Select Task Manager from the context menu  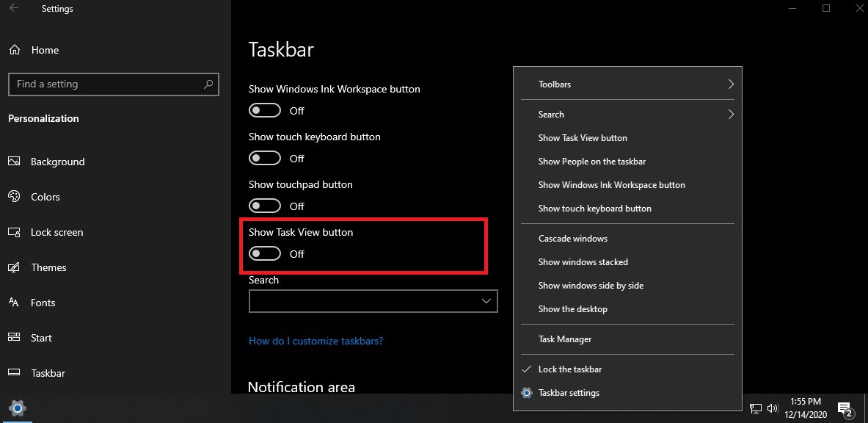[x=628, y=339]
